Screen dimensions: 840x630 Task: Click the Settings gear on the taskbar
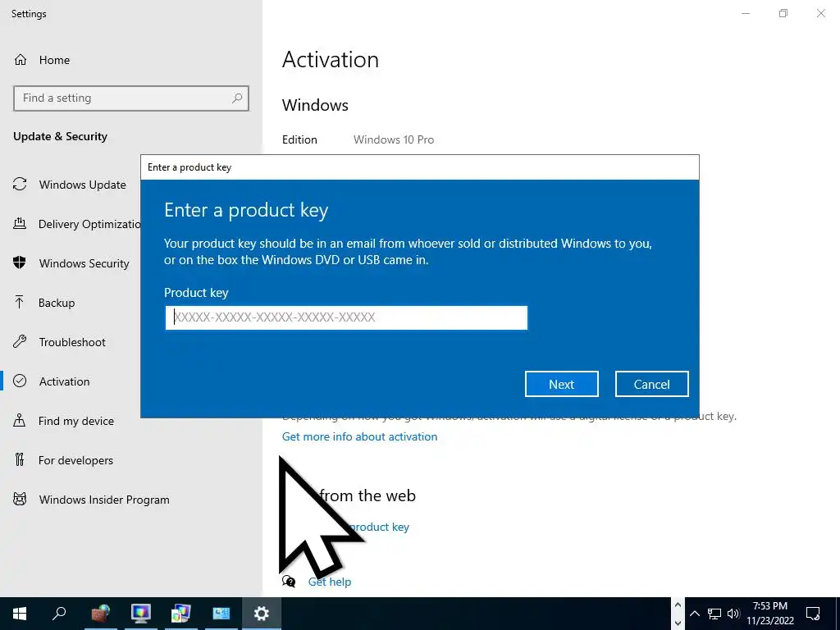[x=262, y=614]
